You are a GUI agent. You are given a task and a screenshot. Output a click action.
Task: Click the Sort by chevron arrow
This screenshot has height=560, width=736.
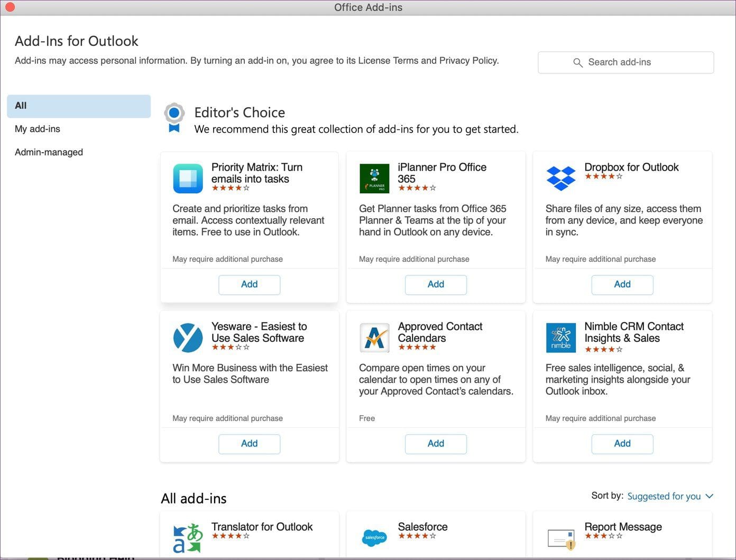pyautogui.click(x=710, y=496)
